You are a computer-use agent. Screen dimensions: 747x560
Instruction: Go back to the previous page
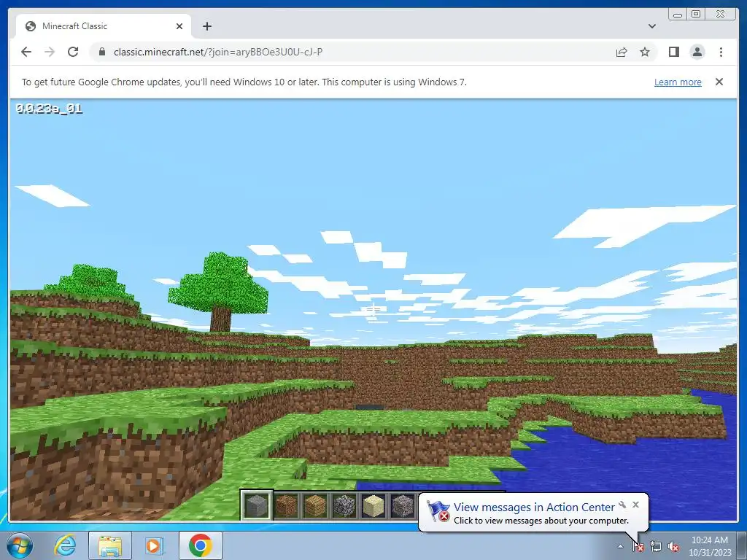click(26, 52)
